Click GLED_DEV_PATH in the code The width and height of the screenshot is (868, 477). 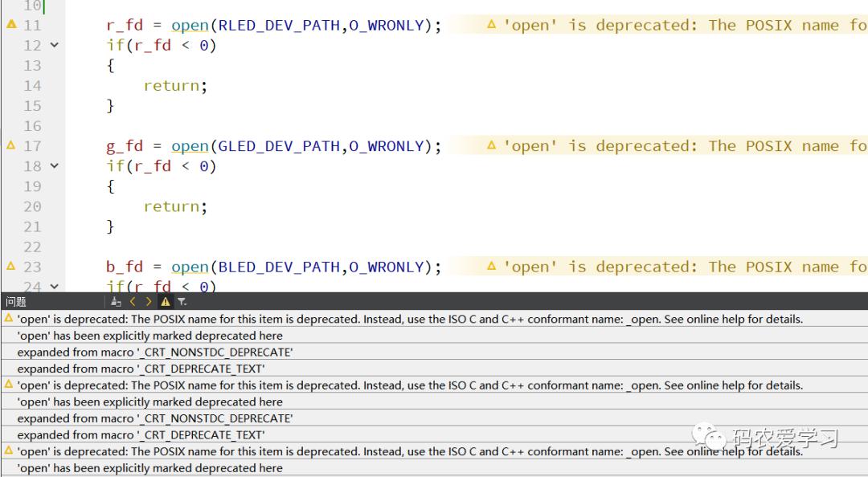click(279, 147)
